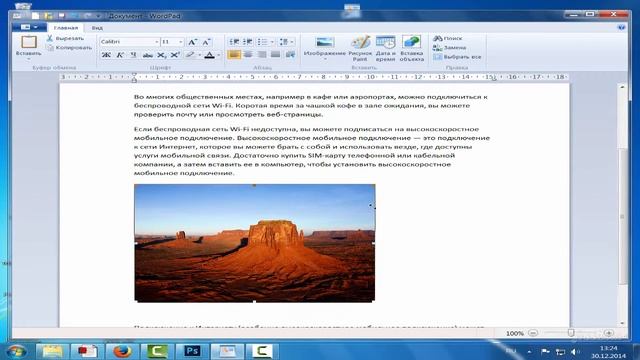
Task: Click the vertical scrollbar thumb
Action: point(622,216)
